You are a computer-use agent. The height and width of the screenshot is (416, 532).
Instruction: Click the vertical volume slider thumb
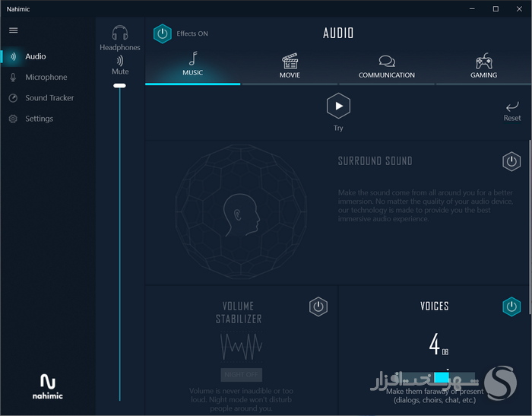coord(119,86)
